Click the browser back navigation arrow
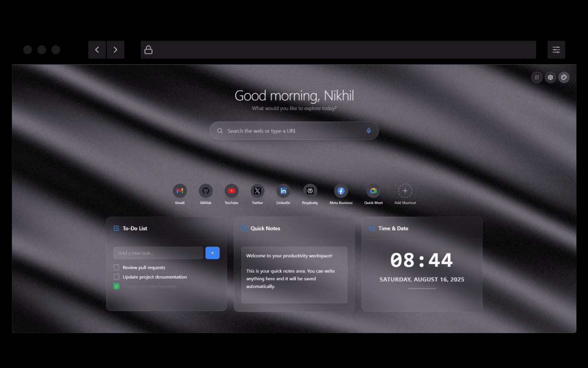The image size is (588, 368). [x=97, y=50]
